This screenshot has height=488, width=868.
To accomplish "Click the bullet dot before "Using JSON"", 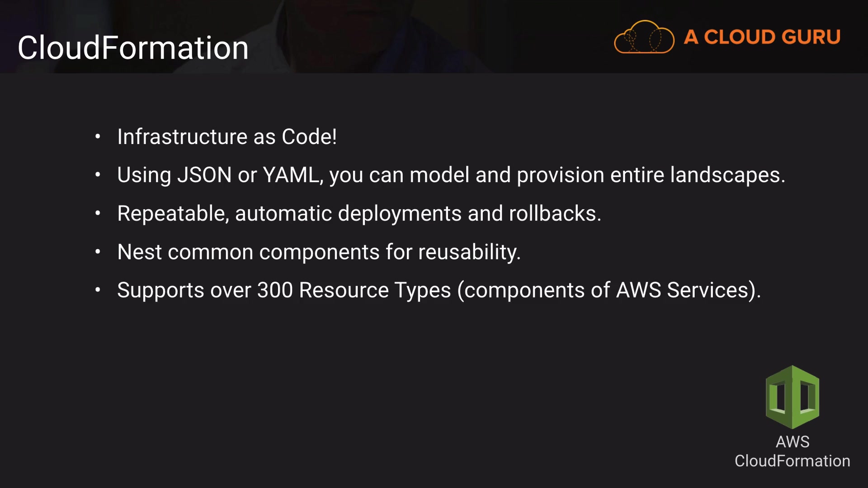I will tap(98, 175).
